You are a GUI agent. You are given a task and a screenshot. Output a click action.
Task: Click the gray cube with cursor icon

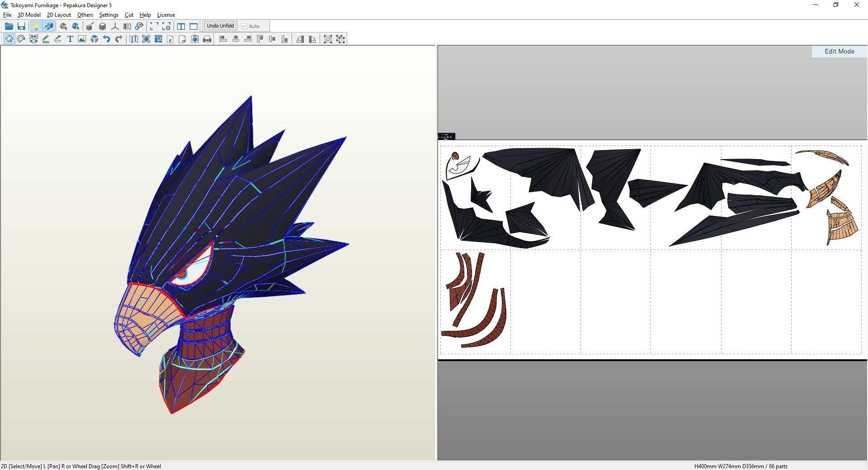[63, 26]
